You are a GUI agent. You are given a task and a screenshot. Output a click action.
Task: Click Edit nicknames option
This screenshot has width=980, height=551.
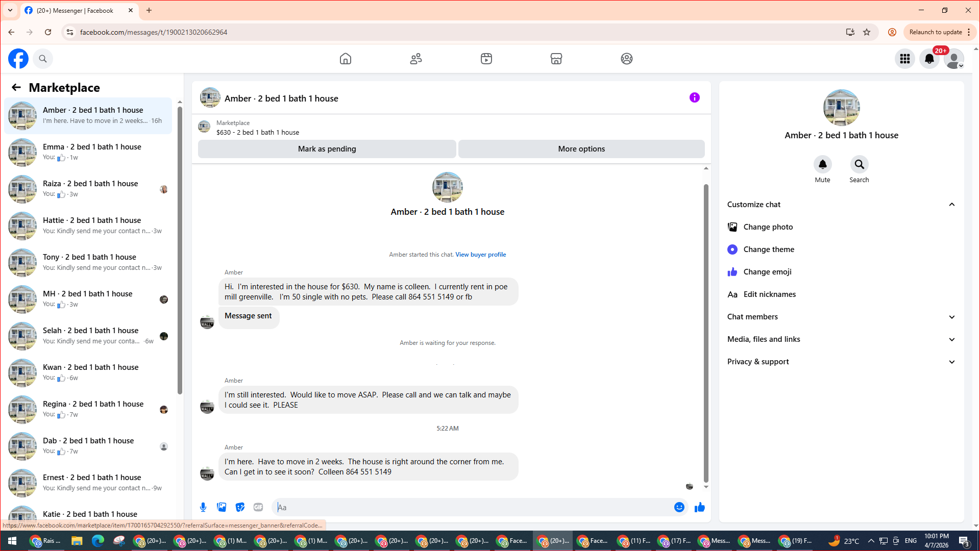pyautogui.click(x=841, y=294)
